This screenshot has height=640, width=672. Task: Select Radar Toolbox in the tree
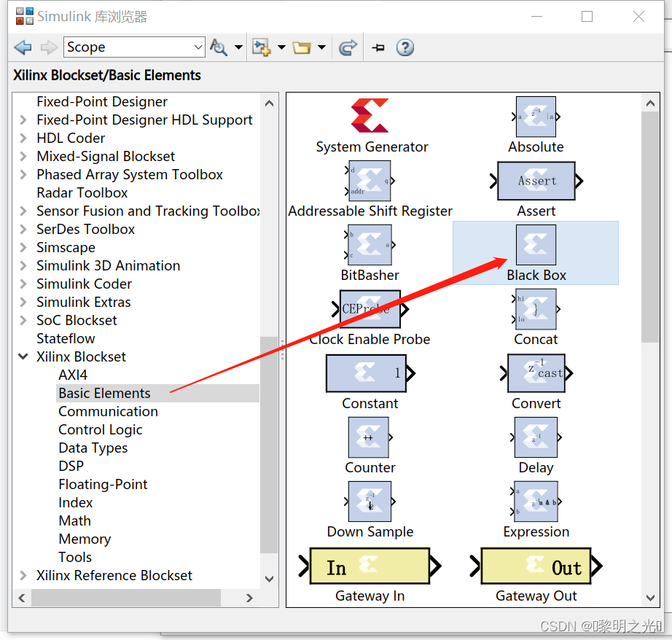click(x=82, y=193)
